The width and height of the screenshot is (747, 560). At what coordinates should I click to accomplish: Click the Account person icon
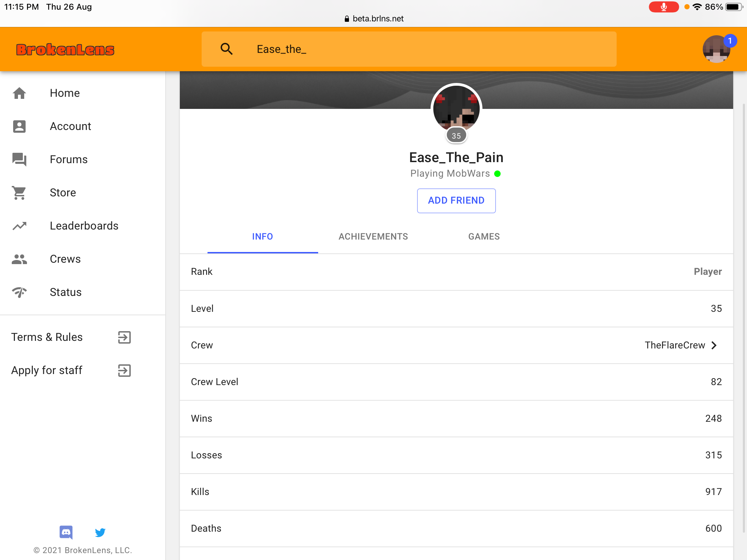click(x=19, y=126)
